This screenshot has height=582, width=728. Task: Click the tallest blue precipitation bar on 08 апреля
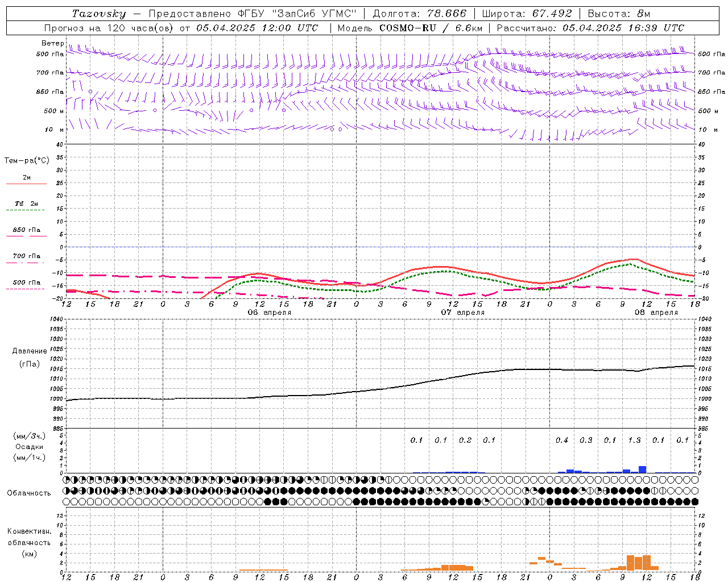point(643,469)
